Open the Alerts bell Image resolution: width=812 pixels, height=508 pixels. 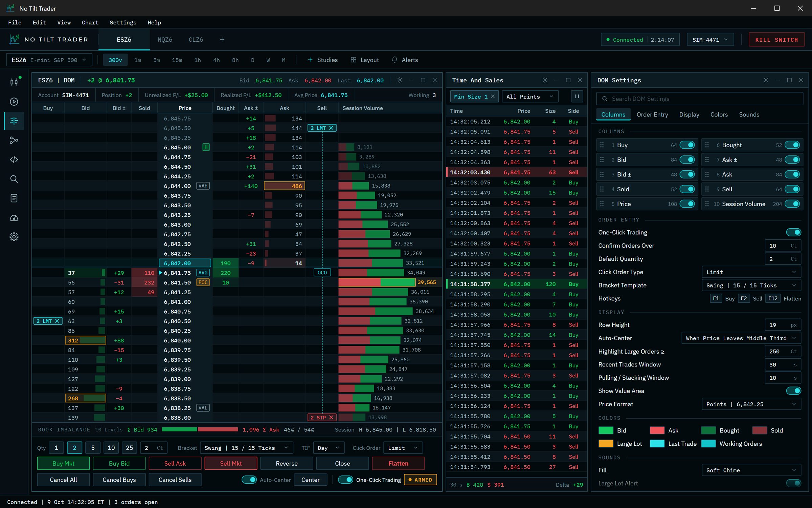(405, 60)
